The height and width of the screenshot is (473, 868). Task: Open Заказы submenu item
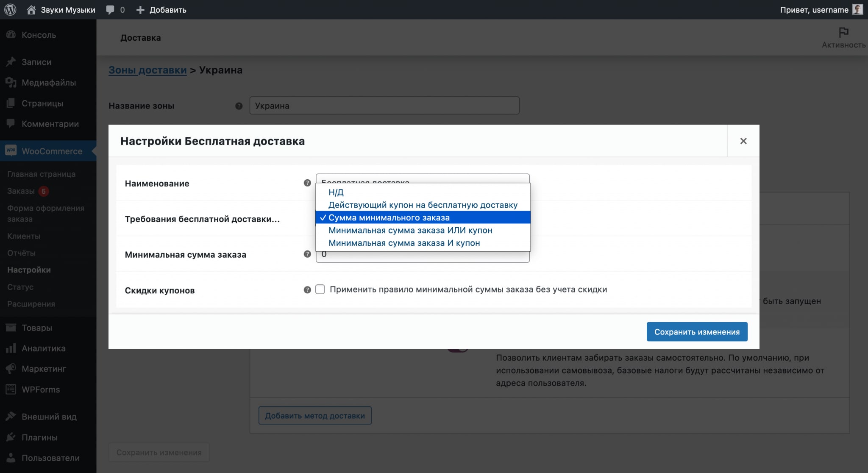tap(21, 191)
